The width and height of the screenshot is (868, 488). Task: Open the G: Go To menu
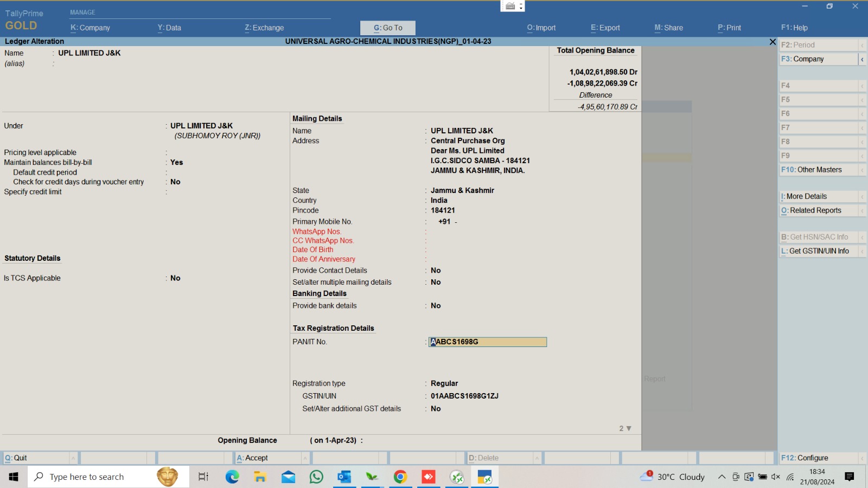click(388, 28)
